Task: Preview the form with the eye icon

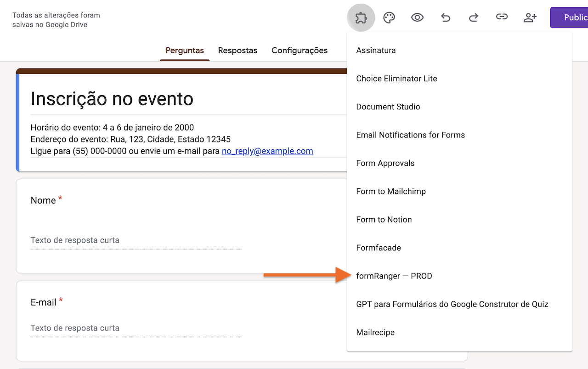Action: (x=417, y=17)
